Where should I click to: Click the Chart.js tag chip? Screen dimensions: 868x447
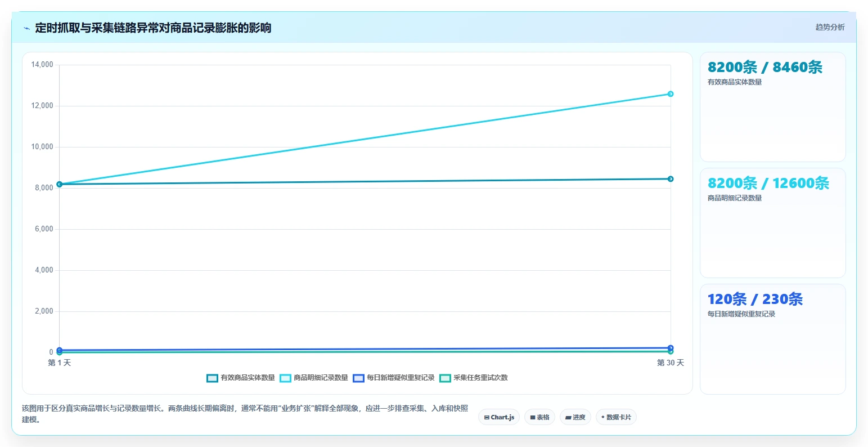(x=499, y=417)
